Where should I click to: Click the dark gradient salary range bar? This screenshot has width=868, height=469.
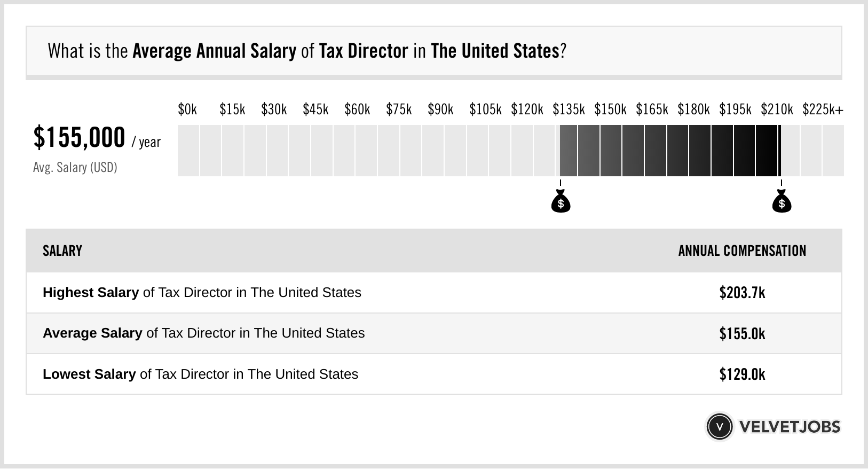(x=669, y=151)
